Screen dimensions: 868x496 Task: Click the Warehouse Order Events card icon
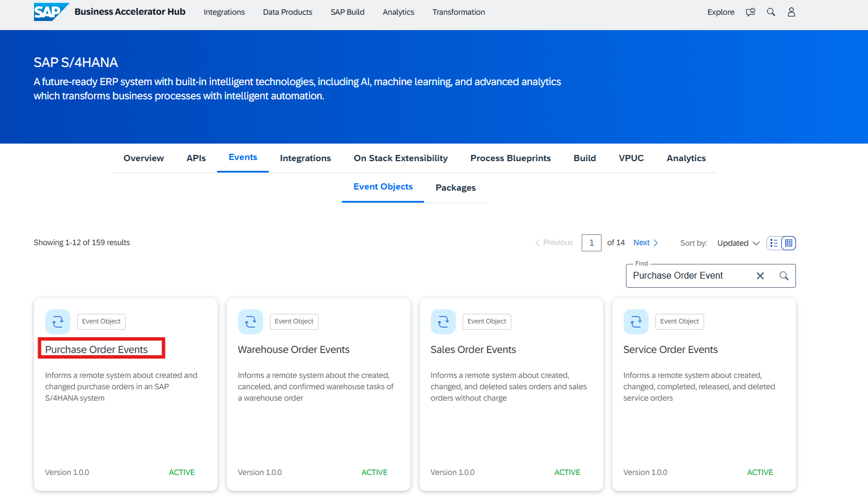point(251,322)
